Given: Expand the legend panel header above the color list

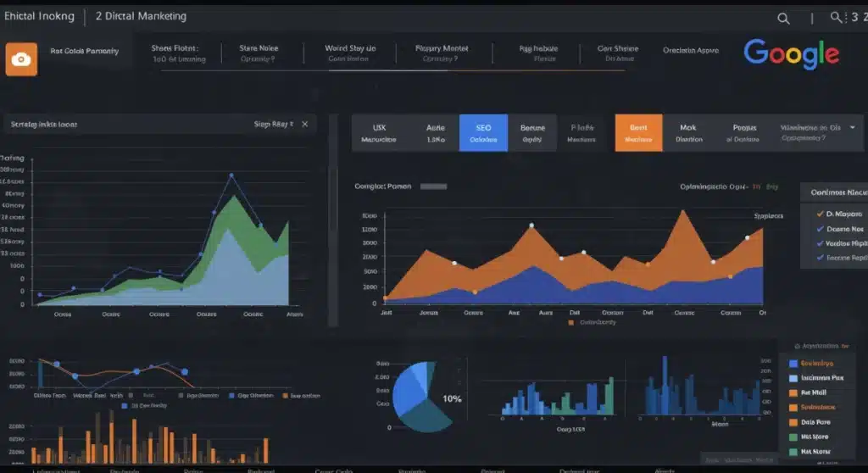Looking at the screenshot, I should [x=821, y=346].
